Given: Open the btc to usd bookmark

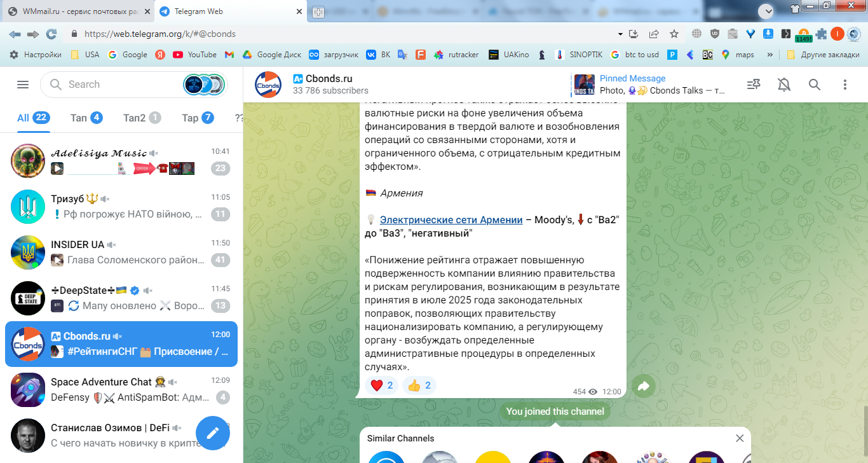Looking at the screenshot, I should (634, 55).
